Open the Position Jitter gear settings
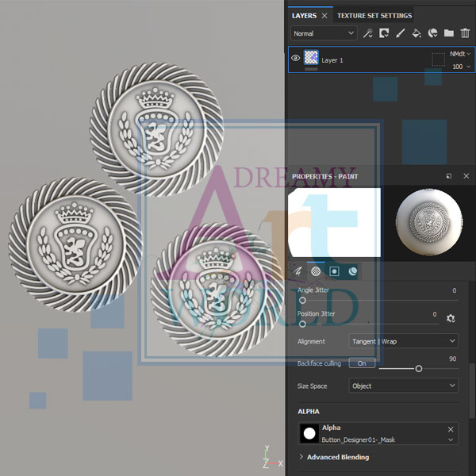 451,318
